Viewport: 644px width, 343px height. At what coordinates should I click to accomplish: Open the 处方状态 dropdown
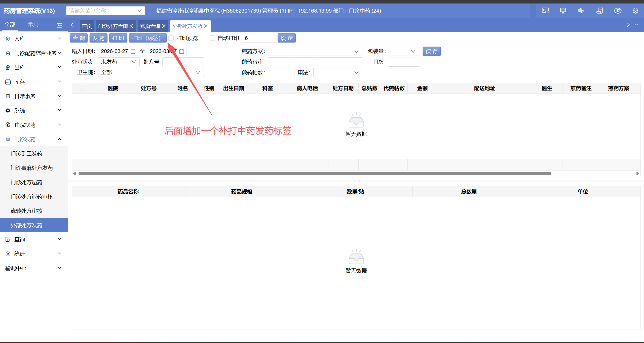pyautogui.click(x=119, y=62)
